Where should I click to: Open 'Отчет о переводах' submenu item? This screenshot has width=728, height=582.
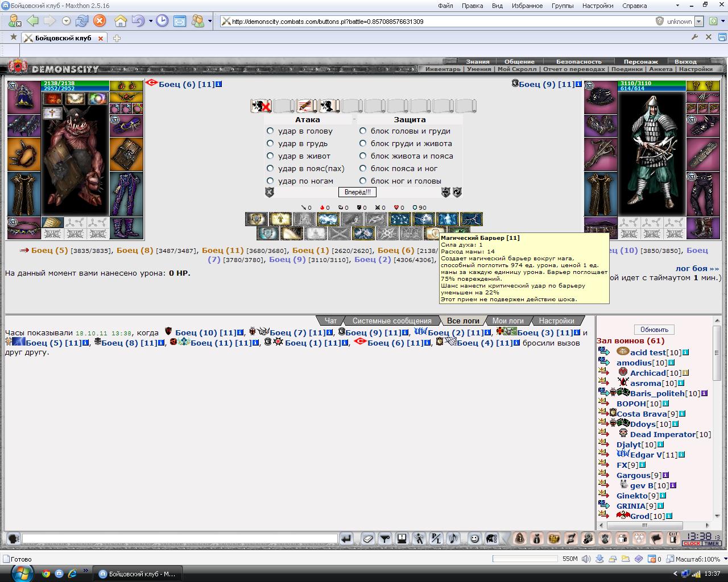tap(574, 69)
